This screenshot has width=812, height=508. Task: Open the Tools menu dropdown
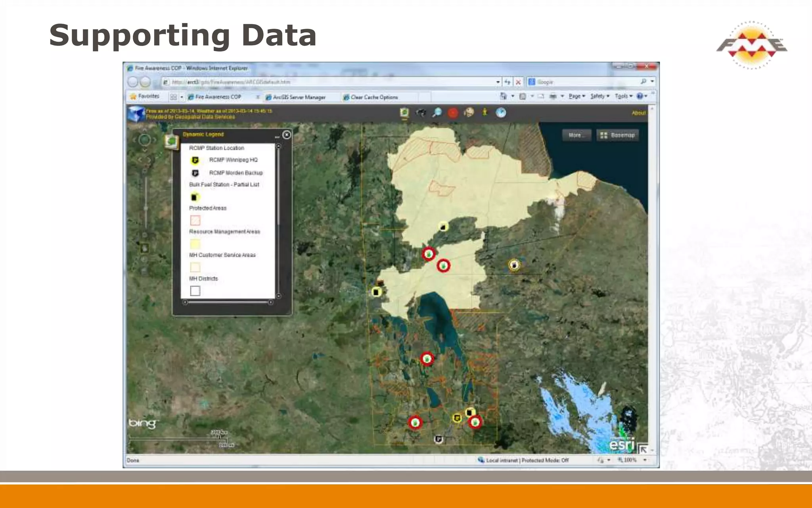coord(624,96)
